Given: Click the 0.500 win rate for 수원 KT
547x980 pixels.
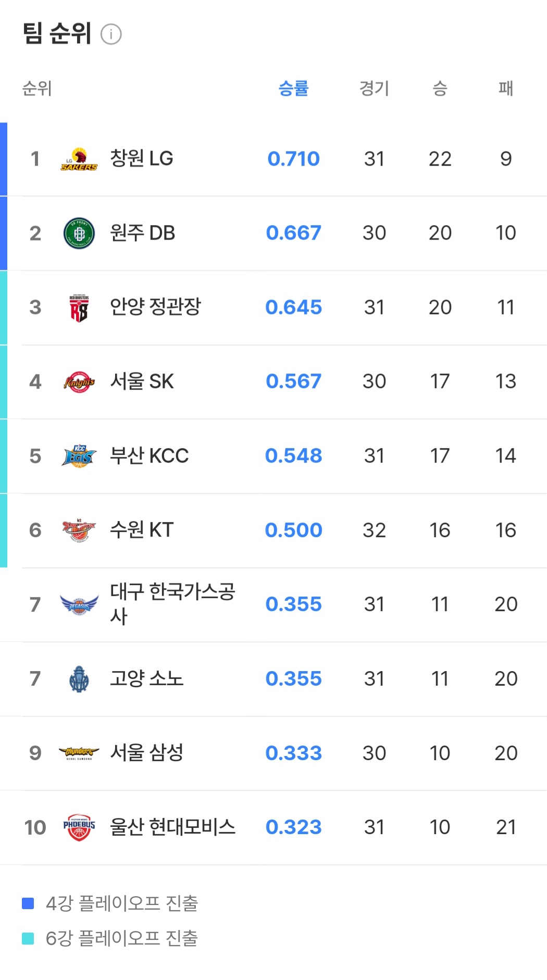Looking at the screenshot, I should (x=293, y=530).
